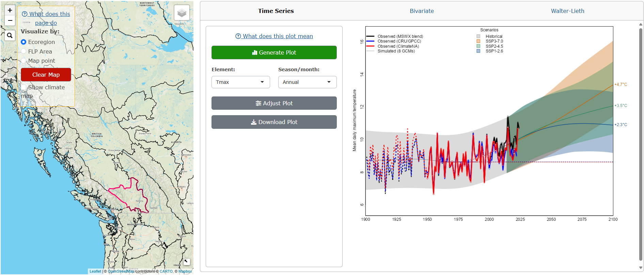Click the plot panel vertical scrollbar

click(641, 145)
